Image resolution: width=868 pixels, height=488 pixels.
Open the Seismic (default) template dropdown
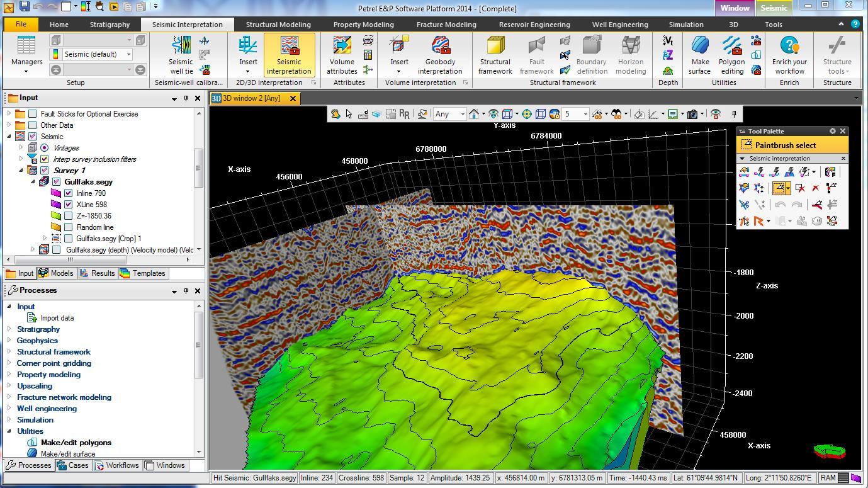tap(128, 54)
